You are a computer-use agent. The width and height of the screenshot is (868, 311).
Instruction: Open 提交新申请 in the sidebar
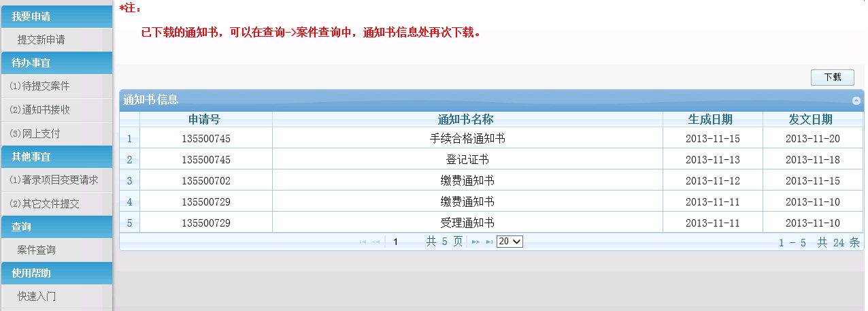(41, 40)
